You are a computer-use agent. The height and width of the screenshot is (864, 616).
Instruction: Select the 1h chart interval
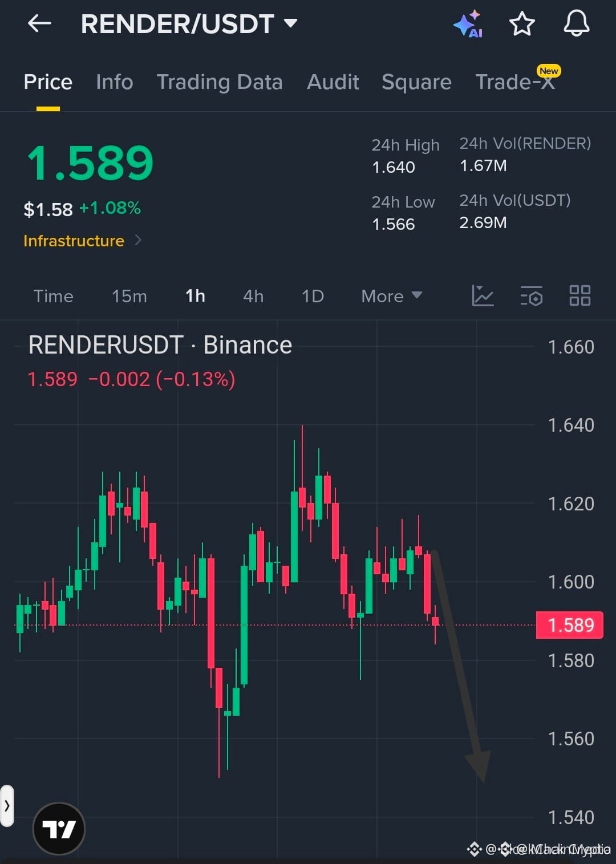pyautogui.click(x=195, y=296)
